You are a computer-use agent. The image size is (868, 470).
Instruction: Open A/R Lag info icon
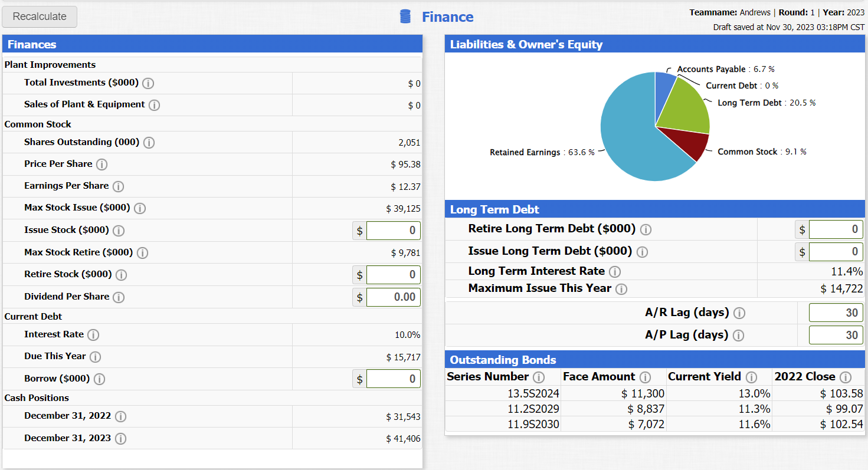(x=739, y=313)
